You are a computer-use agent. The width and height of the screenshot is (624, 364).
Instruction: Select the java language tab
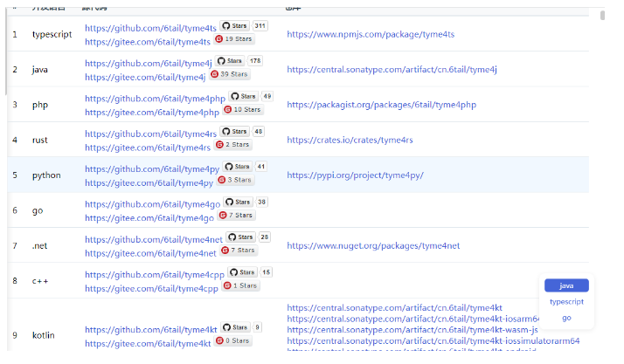click(566, 285)
